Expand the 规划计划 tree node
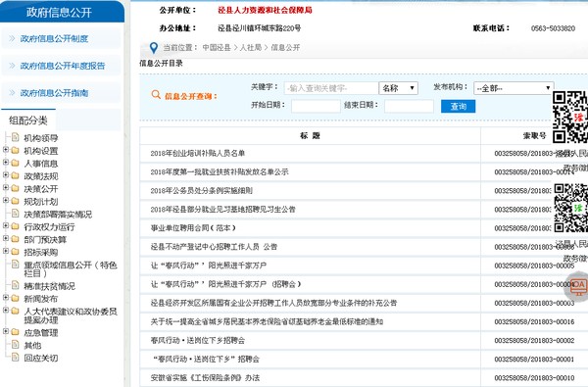588x387 pixels. tap(6, 200)
